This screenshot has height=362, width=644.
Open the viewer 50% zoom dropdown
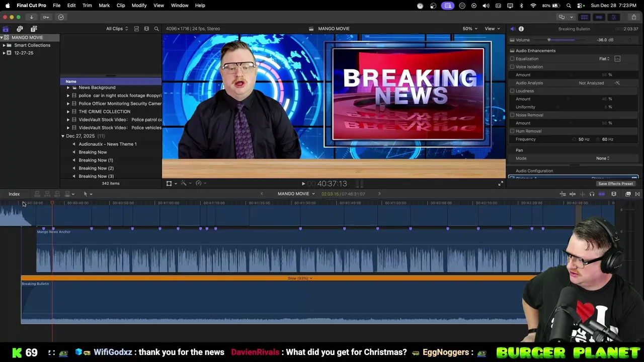[469, 29]
